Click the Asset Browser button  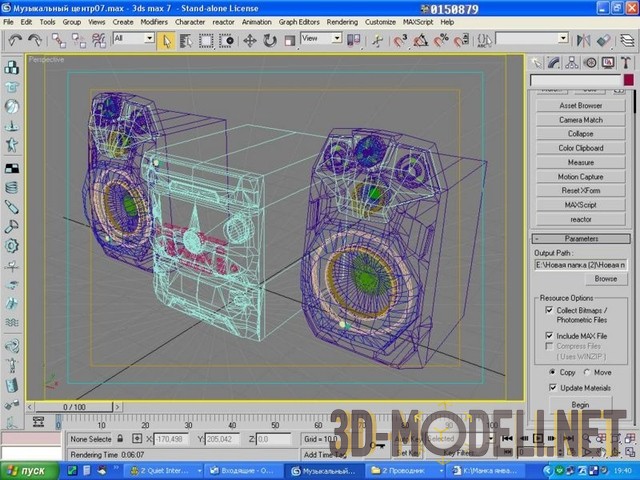pyautogui.click(x=580, y=105)
